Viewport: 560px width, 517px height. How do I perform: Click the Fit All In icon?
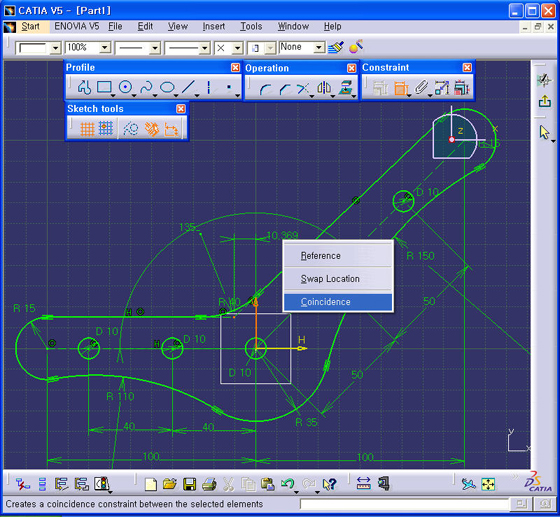[488, 485]
